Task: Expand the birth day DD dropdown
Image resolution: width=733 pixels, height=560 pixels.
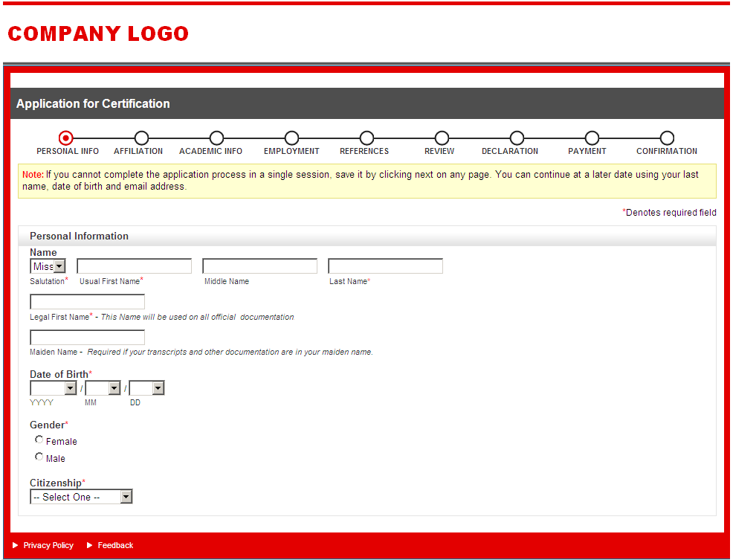Action: [146, 388]
